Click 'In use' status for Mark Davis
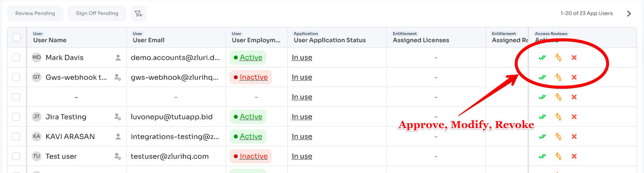 302,57
